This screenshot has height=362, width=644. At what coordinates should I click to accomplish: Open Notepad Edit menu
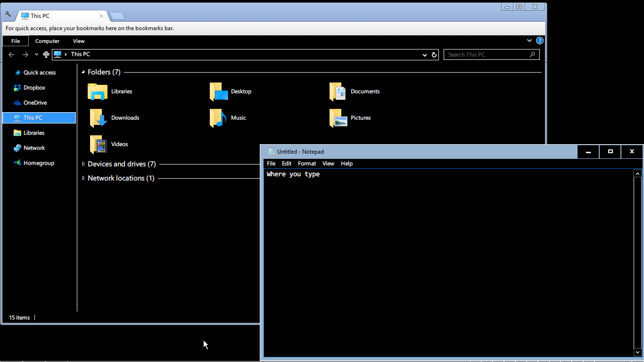pyautogui.click(x=287, y=164)
